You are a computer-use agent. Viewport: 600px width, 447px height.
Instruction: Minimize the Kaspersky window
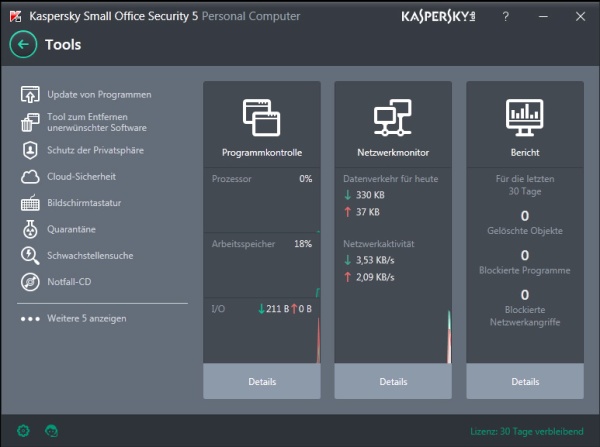(543, 16)
